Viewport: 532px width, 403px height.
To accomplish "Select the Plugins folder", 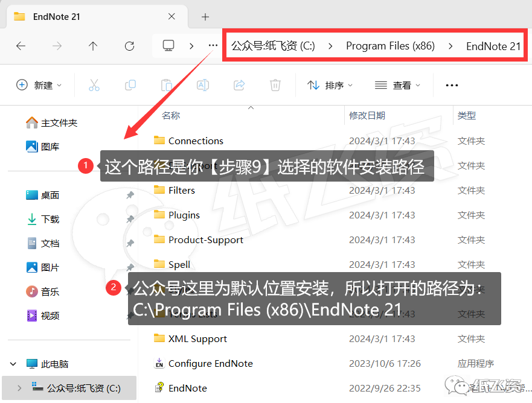I will pyautogui.click(x=184, y=215).
